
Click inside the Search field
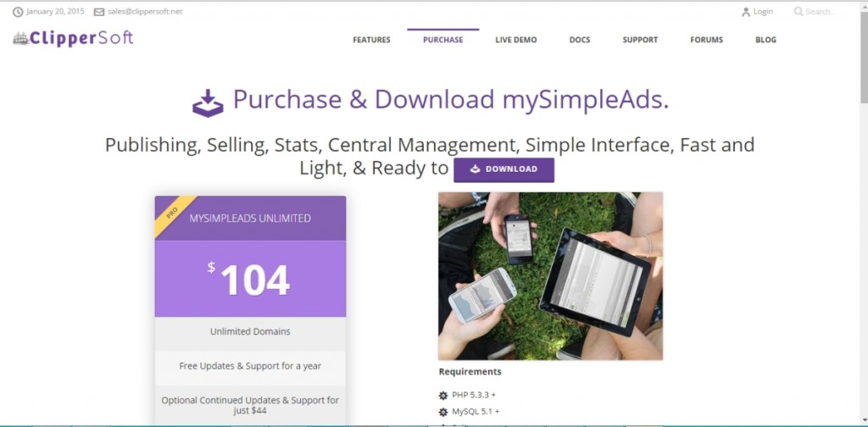coord(820,12)
